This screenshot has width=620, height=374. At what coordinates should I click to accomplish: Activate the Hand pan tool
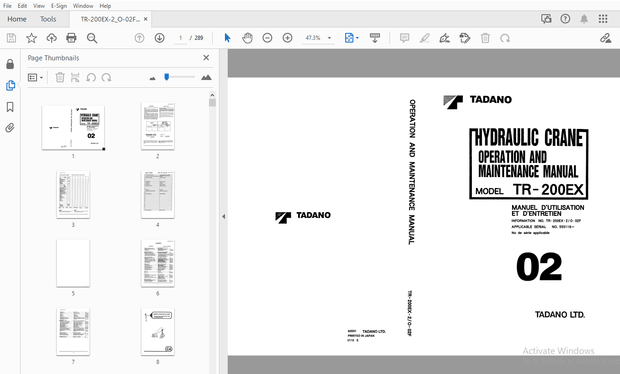[247, 38]
